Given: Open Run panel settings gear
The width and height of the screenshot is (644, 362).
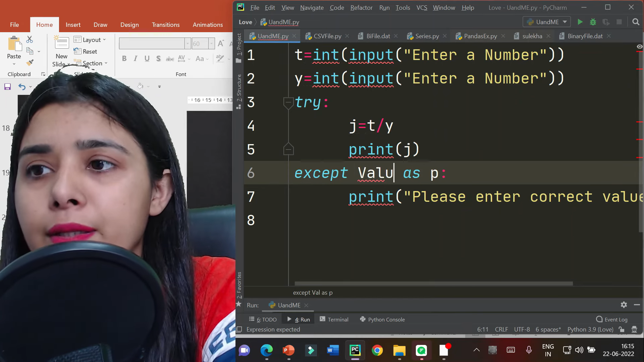Looking at the screenshot, I should point(624,305).
